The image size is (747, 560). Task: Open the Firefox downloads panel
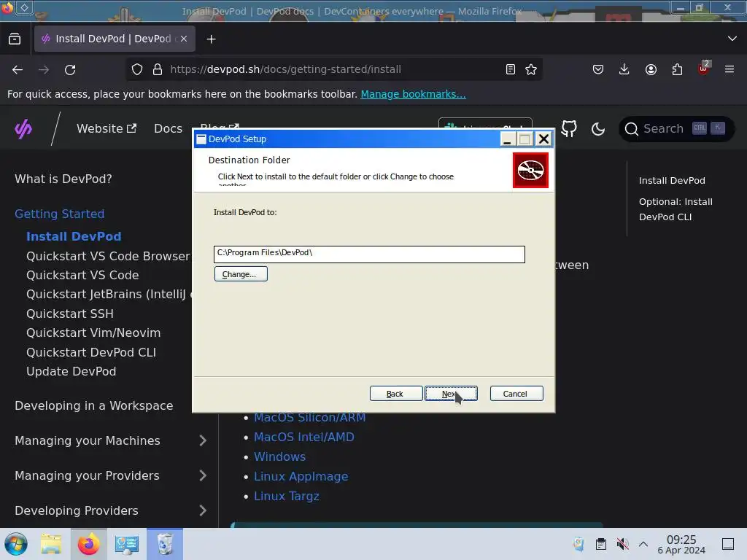click(x=624, y=69)
